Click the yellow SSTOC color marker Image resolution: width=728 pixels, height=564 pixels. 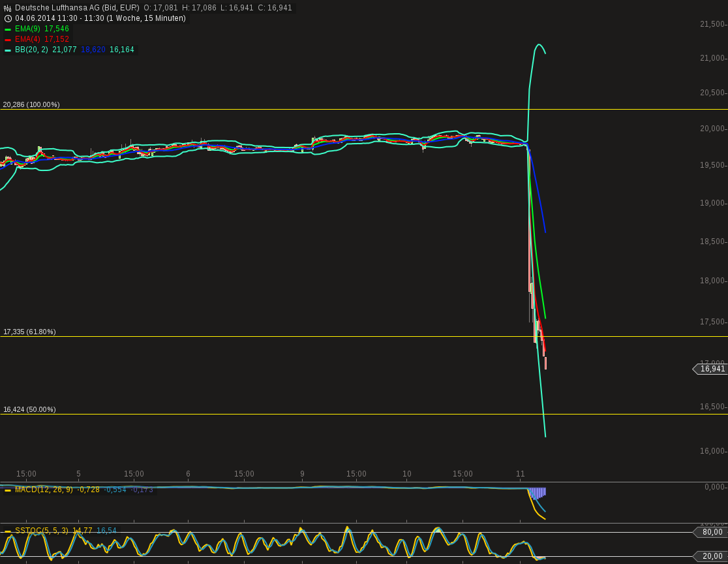point(8,531)
